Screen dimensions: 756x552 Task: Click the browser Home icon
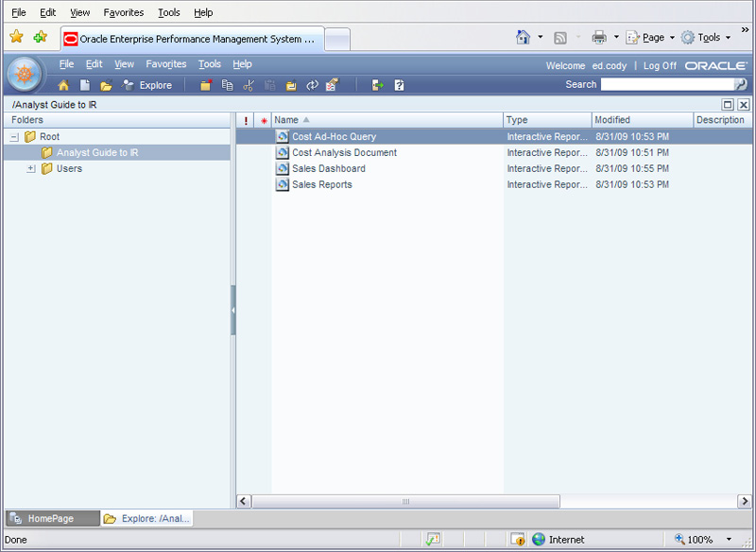pos(523,37)
